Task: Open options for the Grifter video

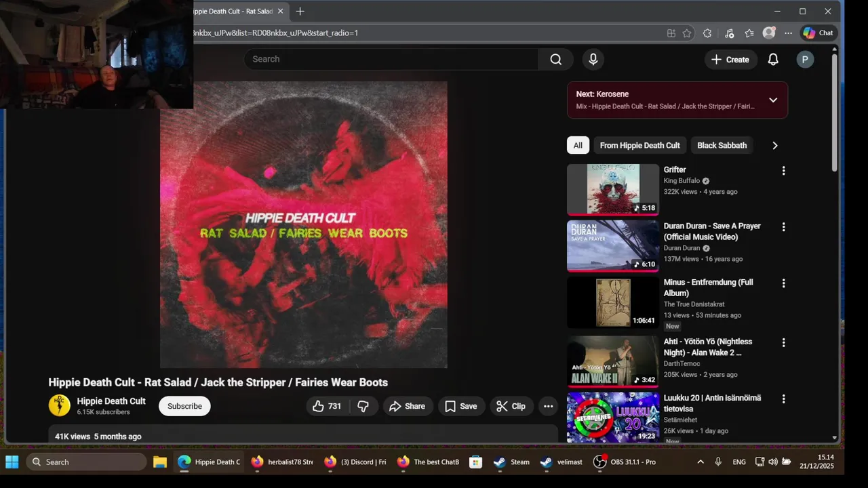Action: pyautogui.click(x=783, y=171)
